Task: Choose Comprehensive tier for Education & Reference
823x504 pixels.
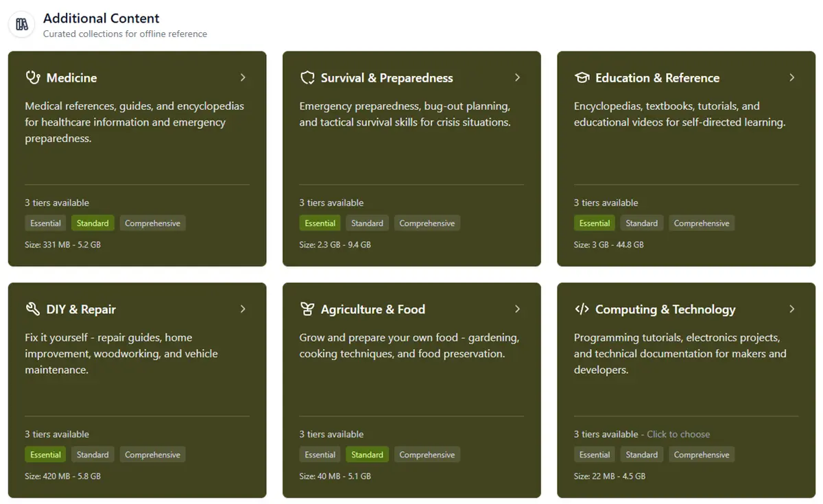Action: pyautogui.click(x=701, y=224)
